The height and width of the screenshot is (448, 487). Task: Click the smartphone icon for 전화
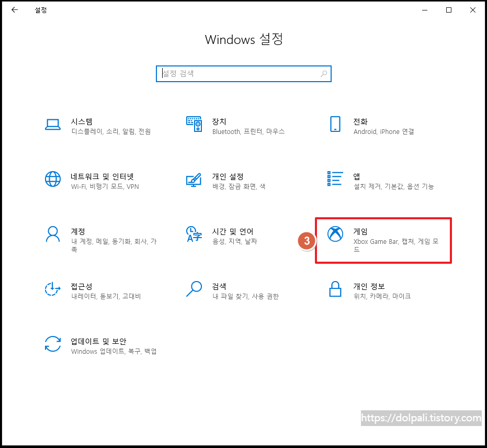335,125
